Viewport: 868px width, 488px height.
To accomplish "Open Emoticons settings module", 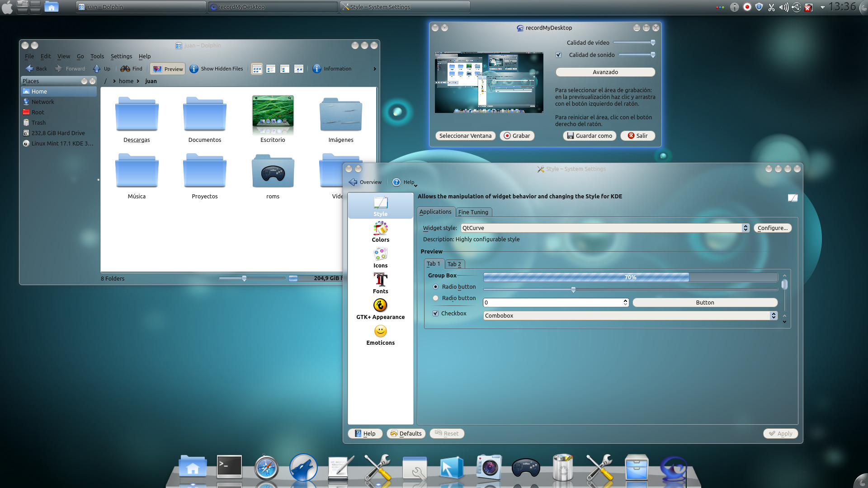I will [x=380, y=335].
